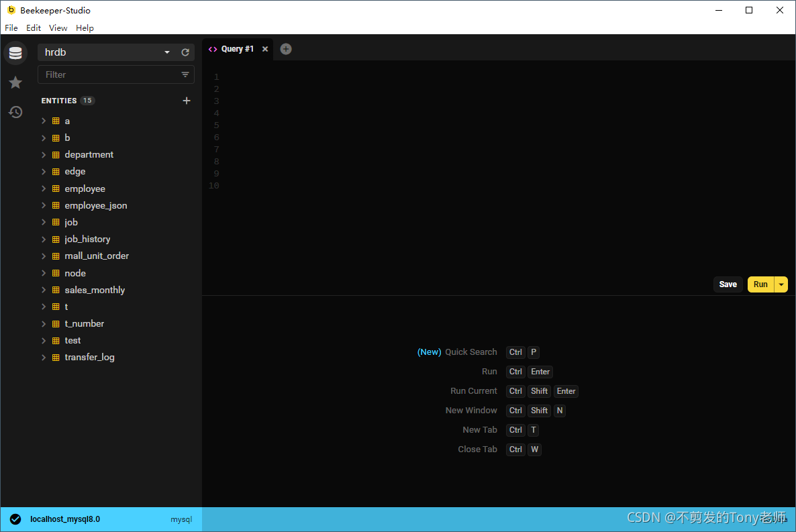Open the Run button dropdown arrow
This screenshot has height=532, width=796.
click(781, 284)
